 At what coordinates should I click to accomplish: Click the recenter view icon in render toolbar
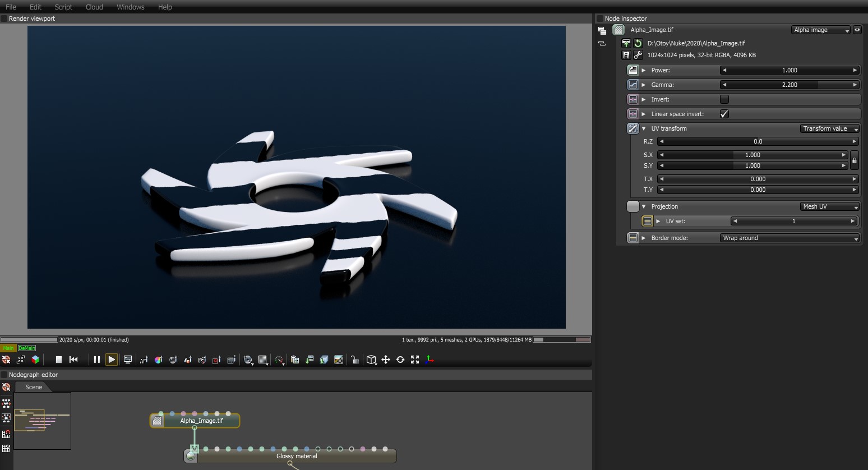(x=6, y=360)
